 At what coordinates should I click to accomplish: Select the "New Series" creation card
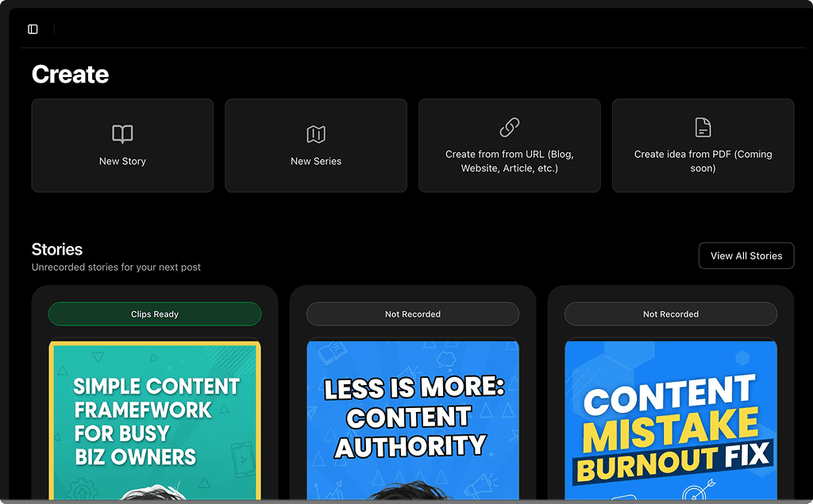click(x=316, y=145)
